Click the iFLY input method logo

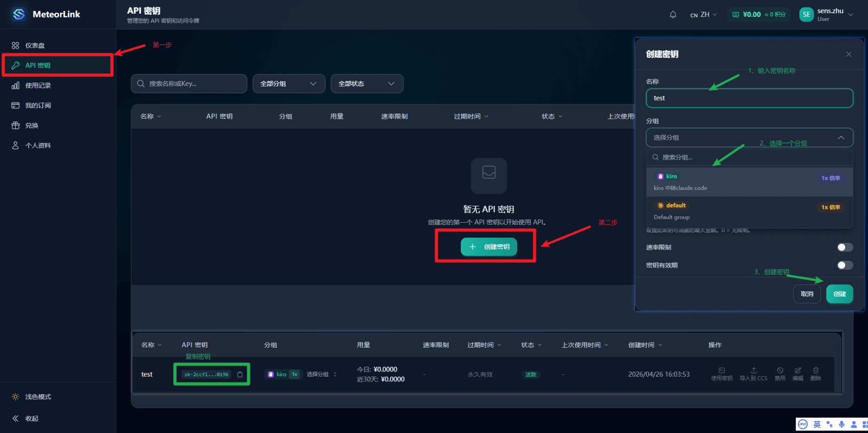(x=803, y=425)
